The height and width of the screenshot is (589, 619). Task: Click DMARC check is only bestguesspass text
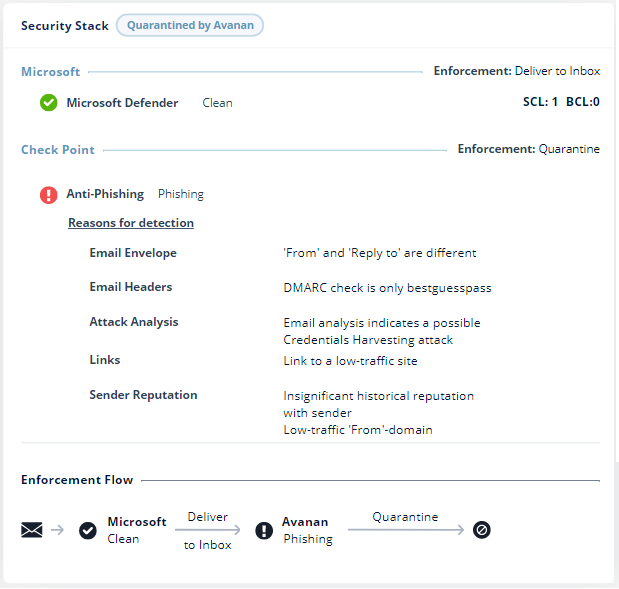387,288
